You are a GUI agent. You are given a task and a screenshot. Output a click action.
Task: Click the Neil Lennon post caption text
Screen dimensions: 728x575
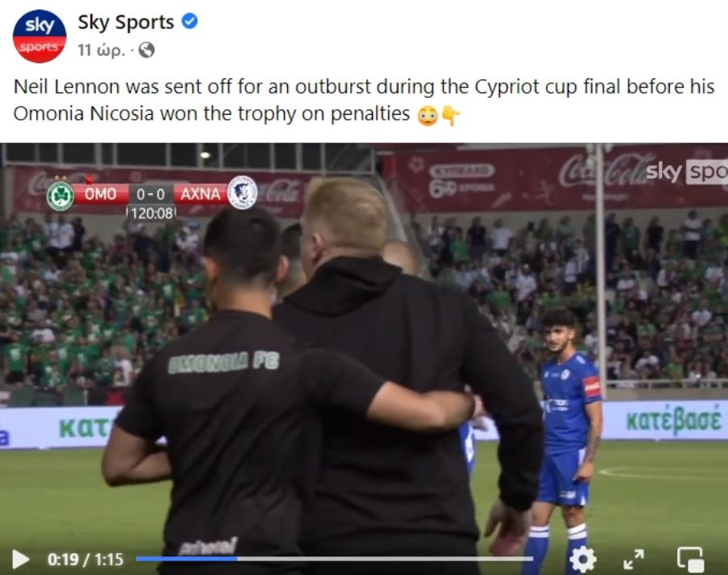point(363,100)
